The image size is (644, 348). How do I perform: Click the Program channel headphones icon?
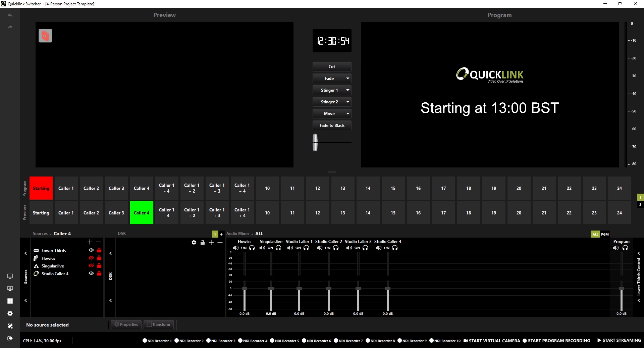(x=625, y=248)
